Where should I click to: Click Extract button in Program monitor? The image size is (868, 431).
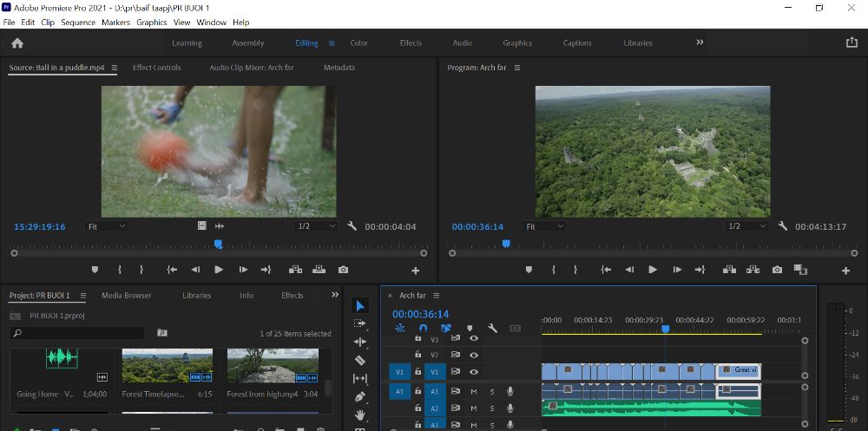753,270
